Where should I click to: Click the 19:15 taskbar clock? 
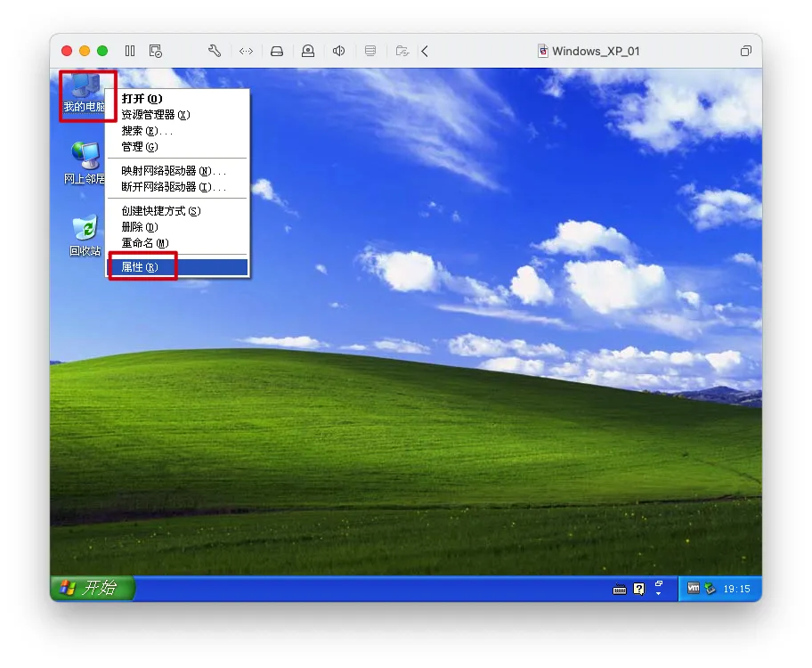(x=736, y=589)
